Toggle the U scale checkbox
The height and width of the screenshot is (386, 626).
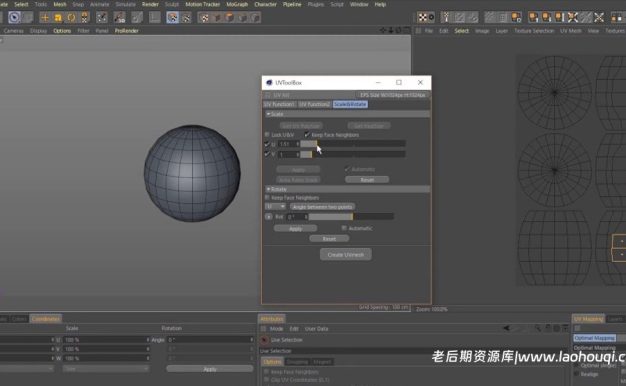[267, 144]
